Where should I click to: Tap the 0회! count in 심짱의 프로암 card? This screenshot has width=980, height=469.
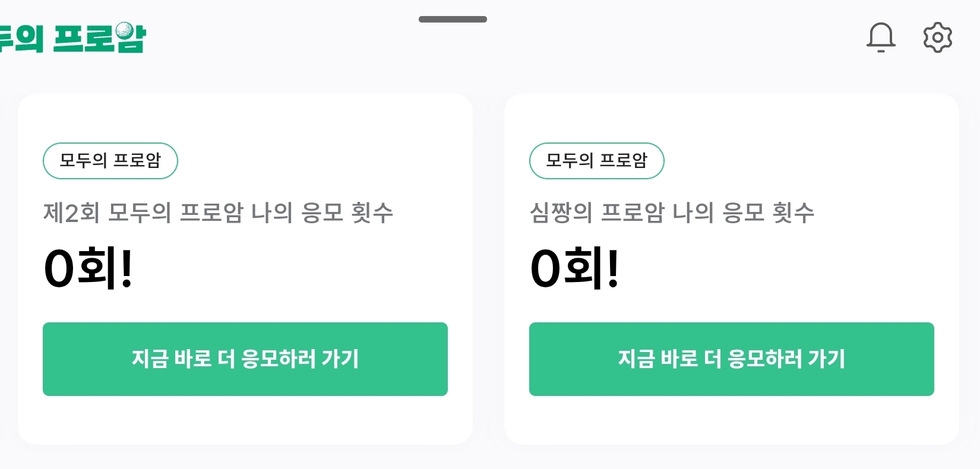click(574, 268)
